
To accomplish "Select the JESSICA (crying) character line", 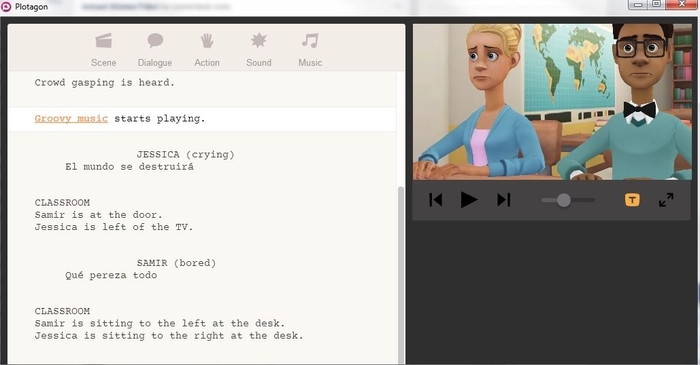I will tap(185, 154).
